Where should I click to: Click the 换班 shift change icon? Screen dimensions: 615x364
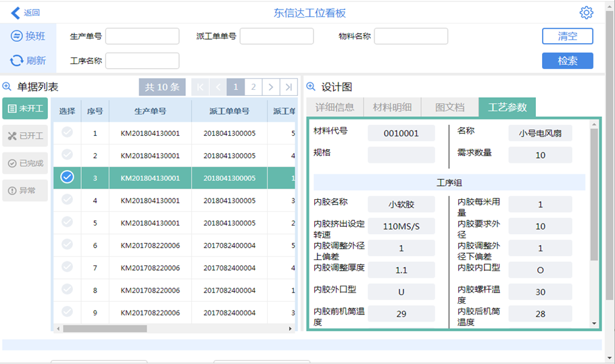[16, 36]
